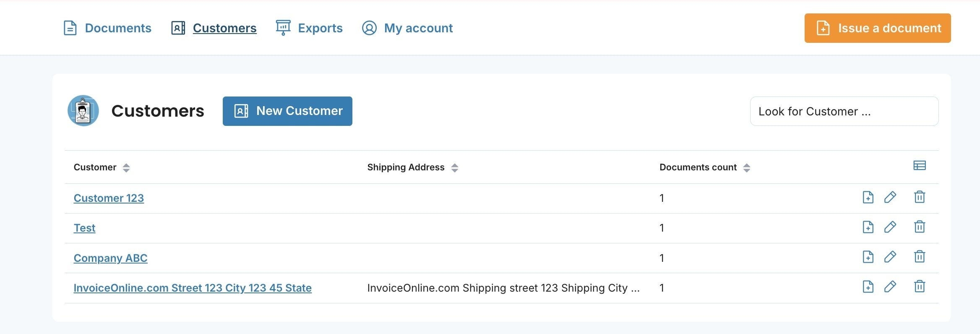Screen dimensions: 980x334
Task: Edit the Company ABC customer
Action: pos(890,257)
